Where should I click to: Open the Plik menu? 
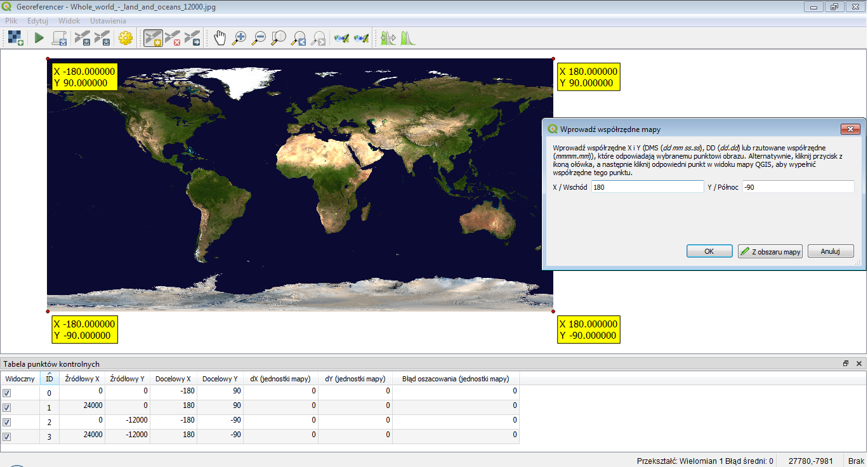[11, 20]
